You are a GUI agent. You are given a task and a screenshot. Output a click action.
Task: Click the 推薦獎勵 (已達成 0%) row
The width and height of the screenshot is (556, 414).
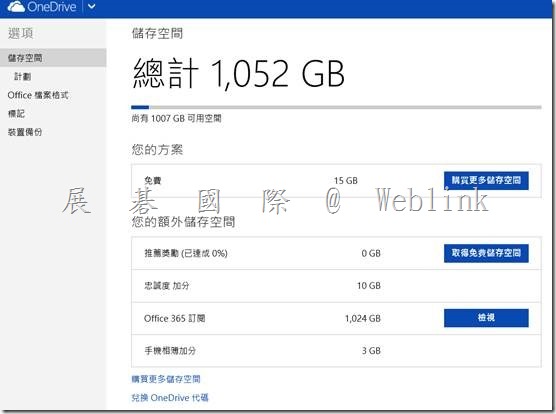pos(336,253)
